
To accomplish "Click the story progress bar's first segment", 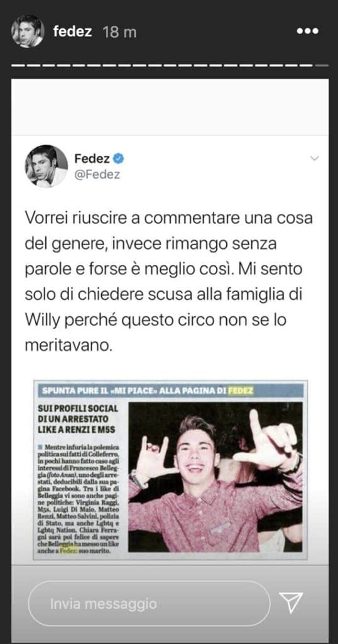I will [18, 65].
